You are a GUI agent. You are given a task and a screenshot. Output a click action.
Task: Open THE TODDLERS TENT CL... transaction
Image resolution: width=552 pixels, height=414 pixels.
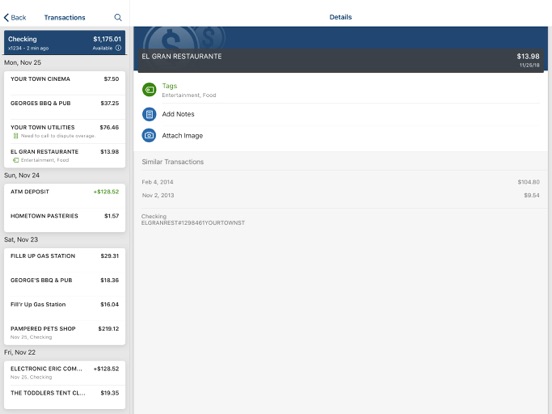tap(64, 397)
